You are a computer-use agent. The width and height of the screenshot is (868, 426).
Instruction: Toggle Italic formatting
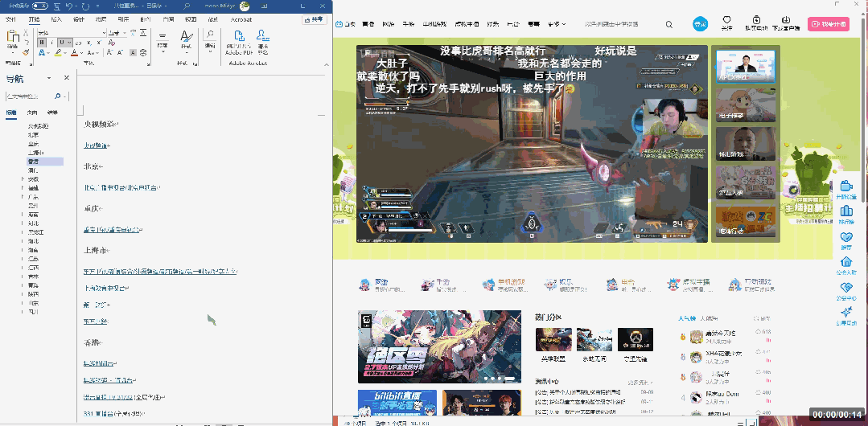[52, 43]
